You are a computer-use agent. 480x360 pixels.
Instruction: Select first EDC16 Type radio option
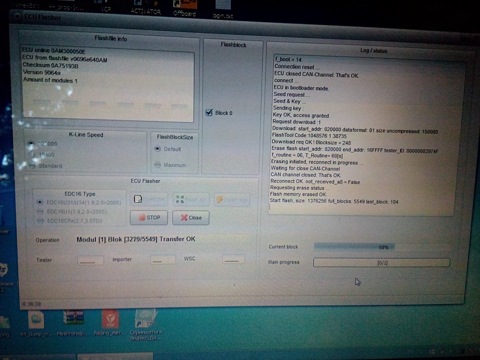pyautogui.click(x=40, y=202)
